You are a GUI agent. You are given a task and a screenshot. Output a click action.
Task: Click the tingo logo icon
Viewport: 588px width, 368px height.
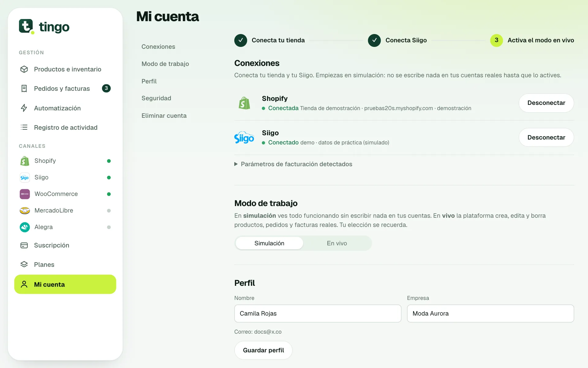pyautogui.click(x=26, y=26)
